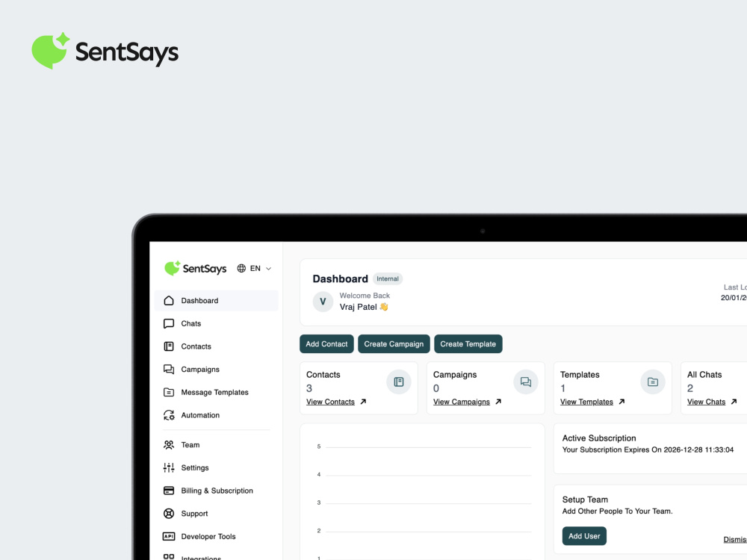Click chart y-axis label 5
This screenshot has height=560, width=747.
319,447
